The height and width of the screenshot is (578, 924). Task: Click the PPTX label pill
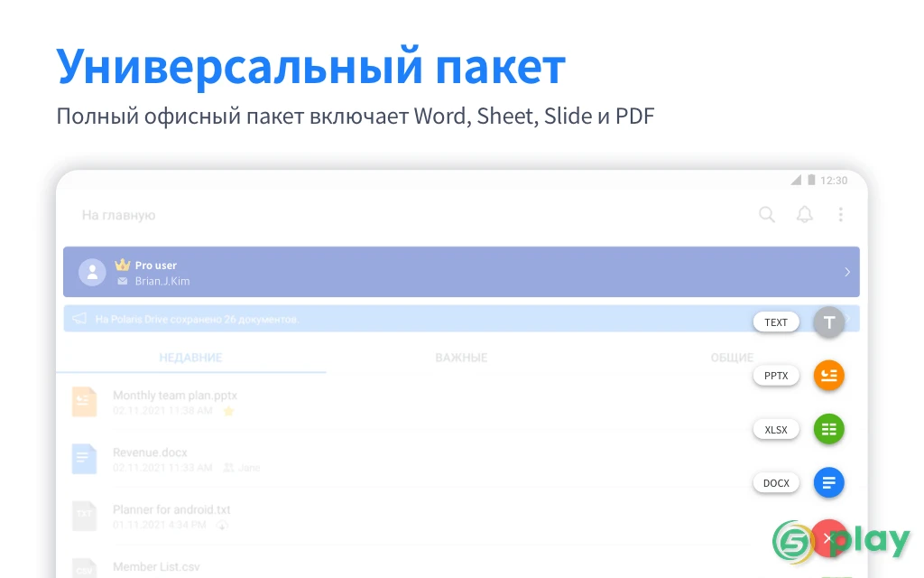776,376
